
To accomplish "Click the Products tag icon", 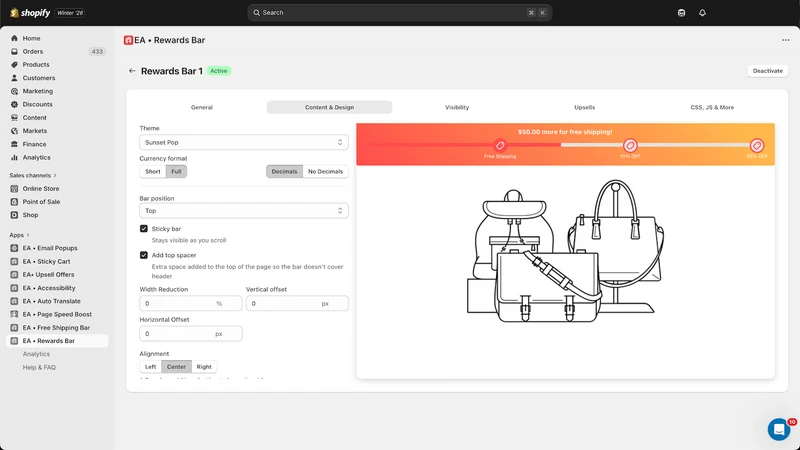I will (x=14, y=65).
